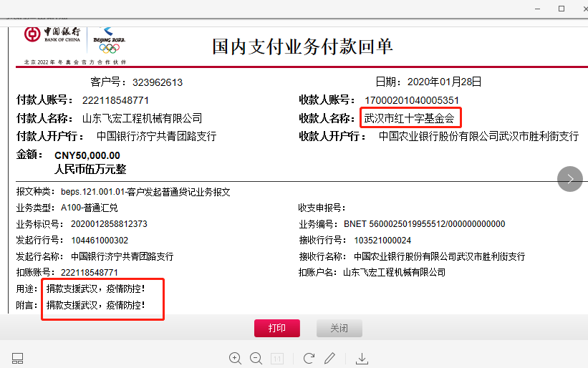Select payee name 武汉市红十字基金会
Image resolution: width=588 pixels, height=368 pixels.
click(x=410, y=118)
